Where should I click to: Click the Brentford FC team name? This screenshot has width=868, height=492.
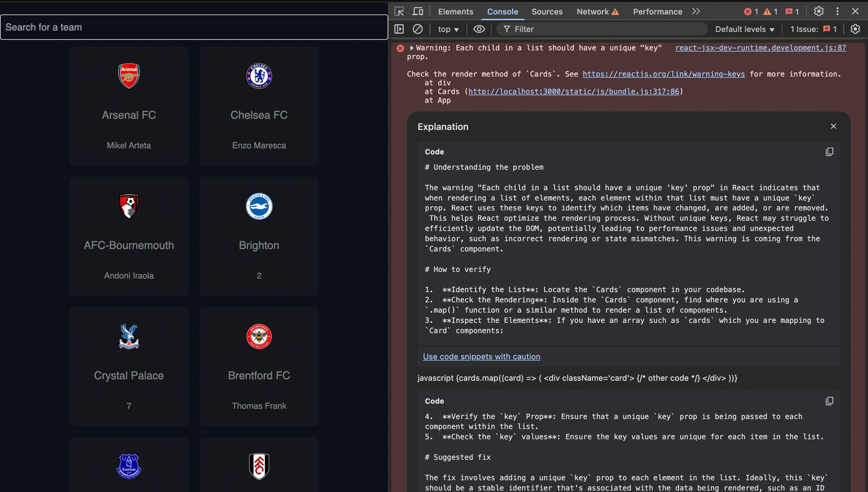[x=259, y=375]
